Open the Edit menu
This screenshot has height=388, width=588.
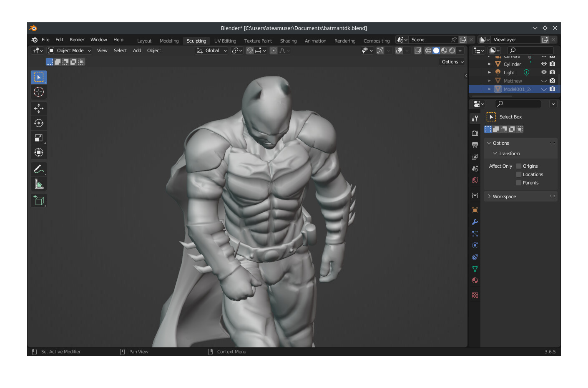click(x=59, y=40)
